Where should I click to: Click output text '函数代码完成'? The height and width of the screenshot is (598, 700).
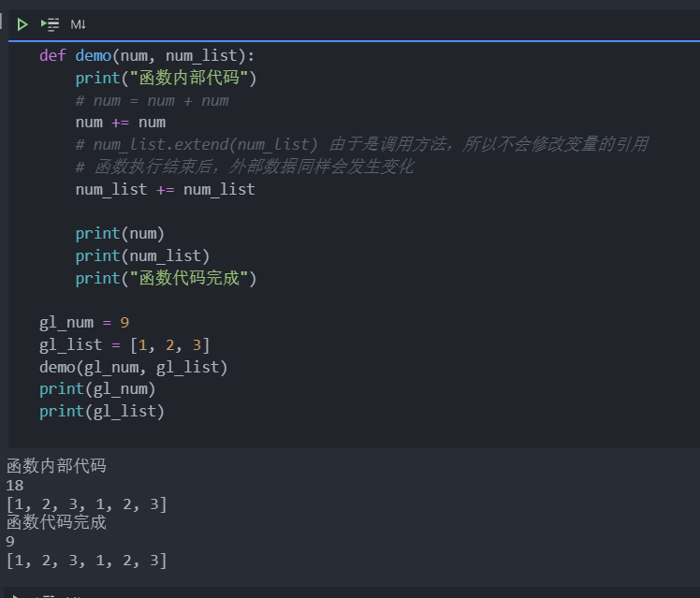pos(56,522)
